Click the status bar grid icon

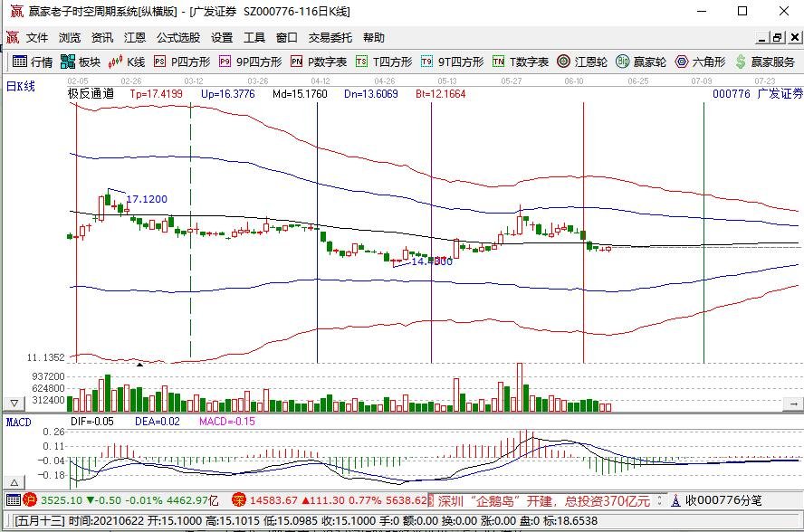click(14, 499)
